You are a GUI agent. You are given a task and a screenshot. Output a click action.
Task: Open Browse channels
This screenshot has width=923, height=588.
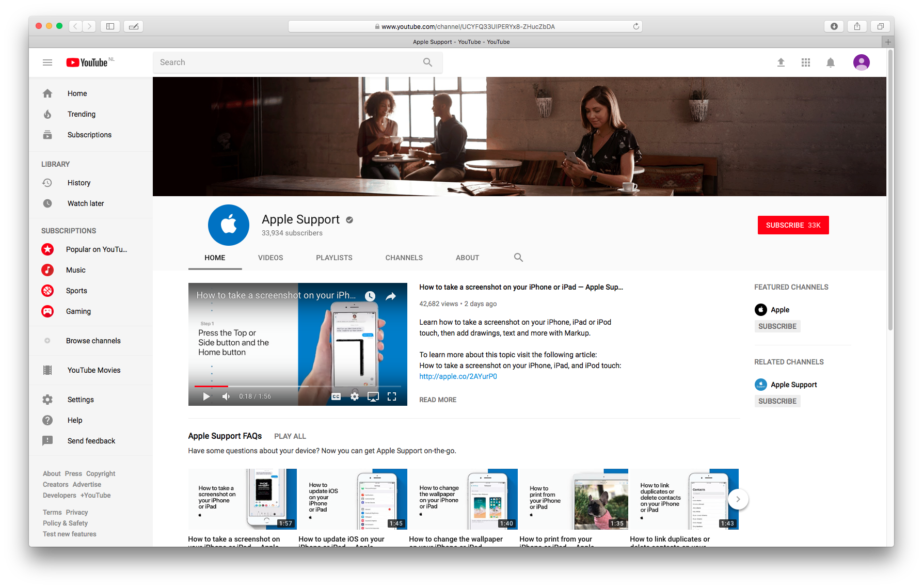[x=91, y=341]
